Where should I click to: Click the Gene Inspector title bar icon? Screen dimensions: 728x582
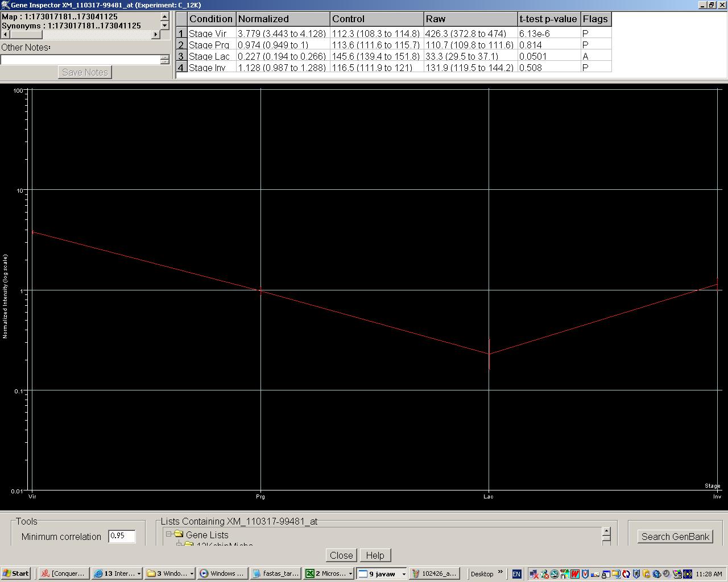pos(5,5)
